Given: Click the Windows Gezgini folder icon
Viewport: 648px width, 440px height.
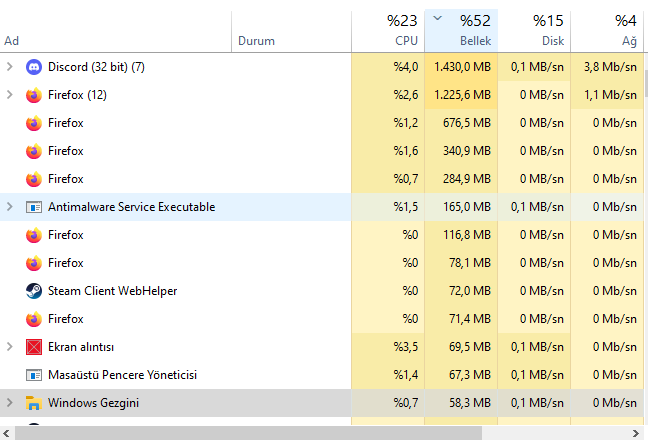Looking at the screenshot, I should [x=33, y=403].
